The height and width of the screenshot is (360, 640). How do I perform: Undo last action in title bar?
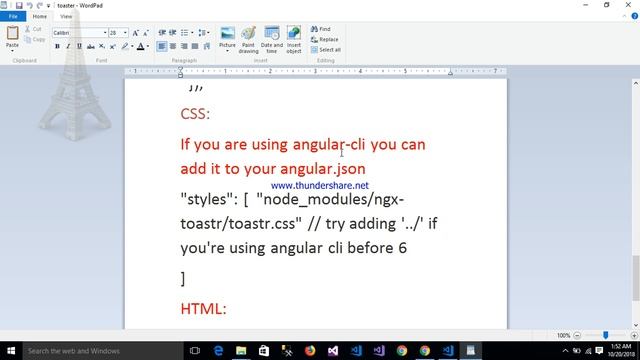click(x=29, y=6)
